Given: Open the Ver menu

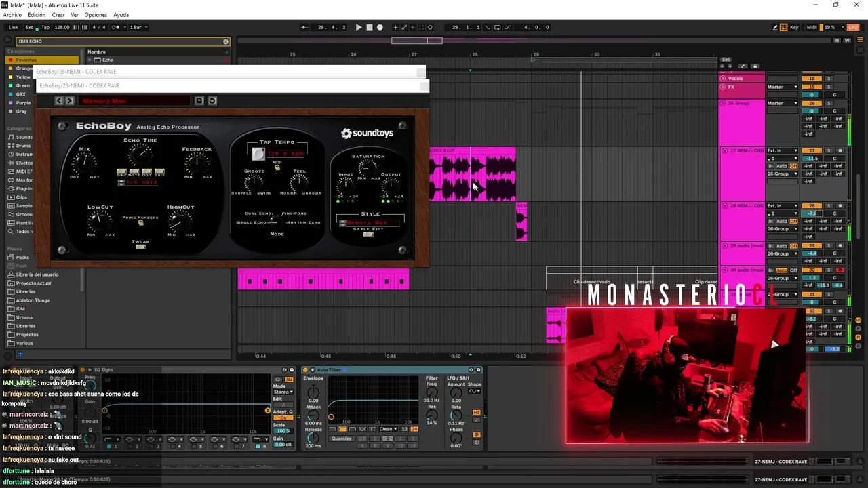Looking at the screenshot, I should tap(75, 15).
